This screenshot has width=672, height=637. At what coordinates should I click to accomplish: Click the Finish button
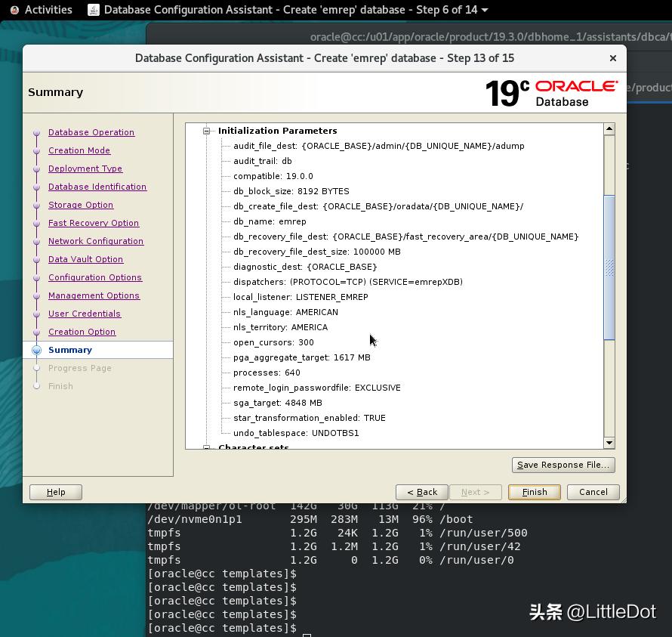click(x=534, y=492)
